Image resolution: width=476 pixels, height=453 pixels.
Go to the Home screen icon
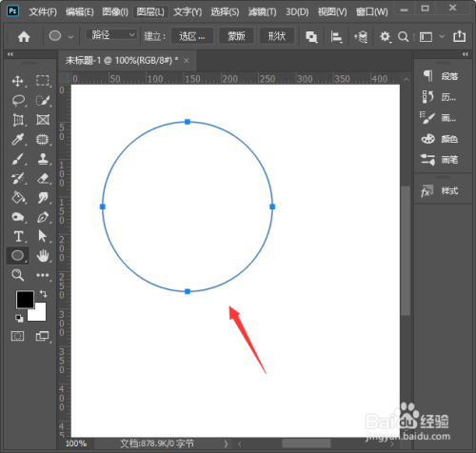(x=24, y=37)
